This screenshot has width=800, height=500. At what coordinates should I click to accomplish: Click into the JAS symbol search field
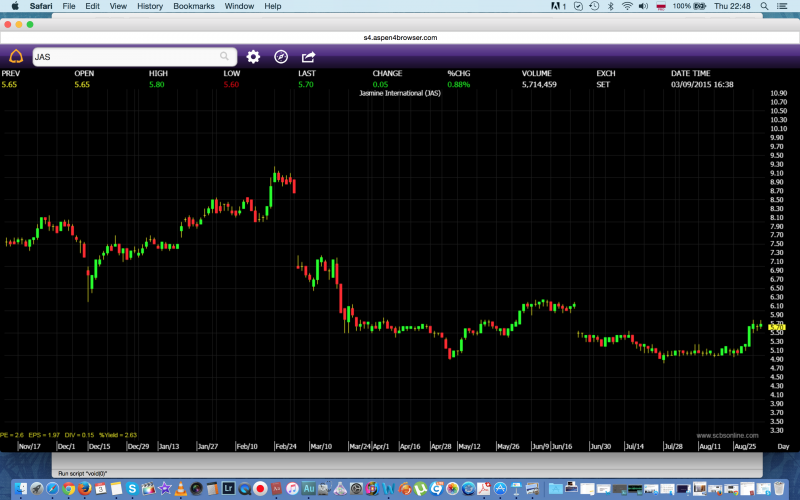tap(125, 57)
